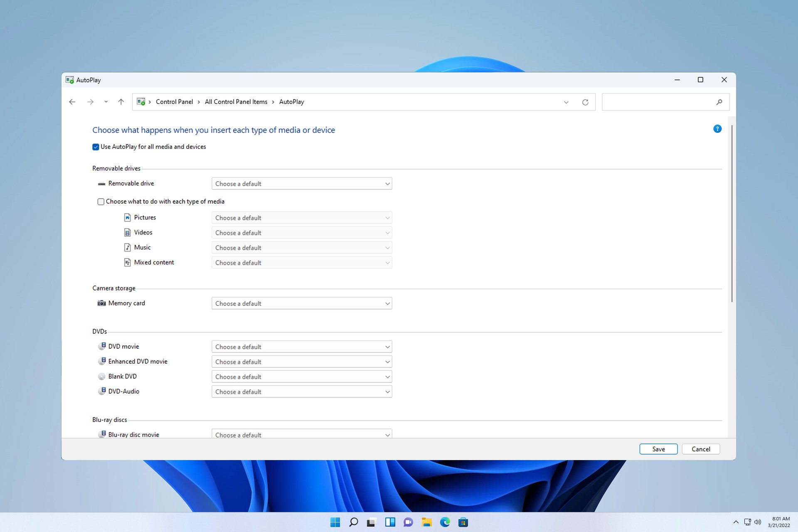Open Chat from the taskbar
Screen dimensions: 798x532
(x=409, y=522)
